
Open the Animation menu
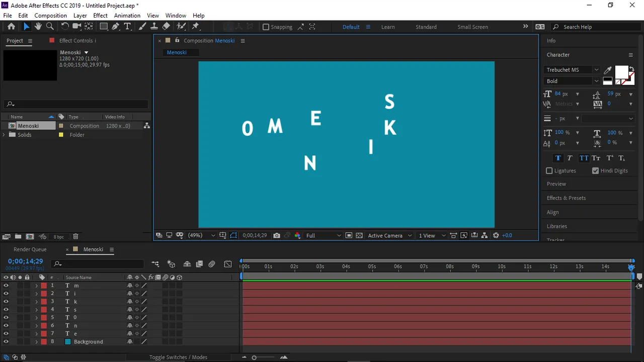click(x=127, y=16)
